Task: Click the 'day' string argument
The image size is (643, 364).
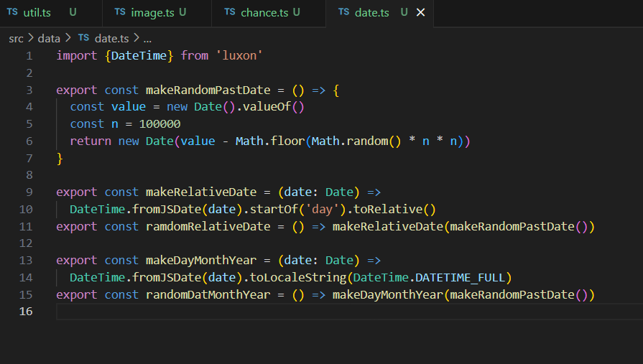Action: point(322,210)
